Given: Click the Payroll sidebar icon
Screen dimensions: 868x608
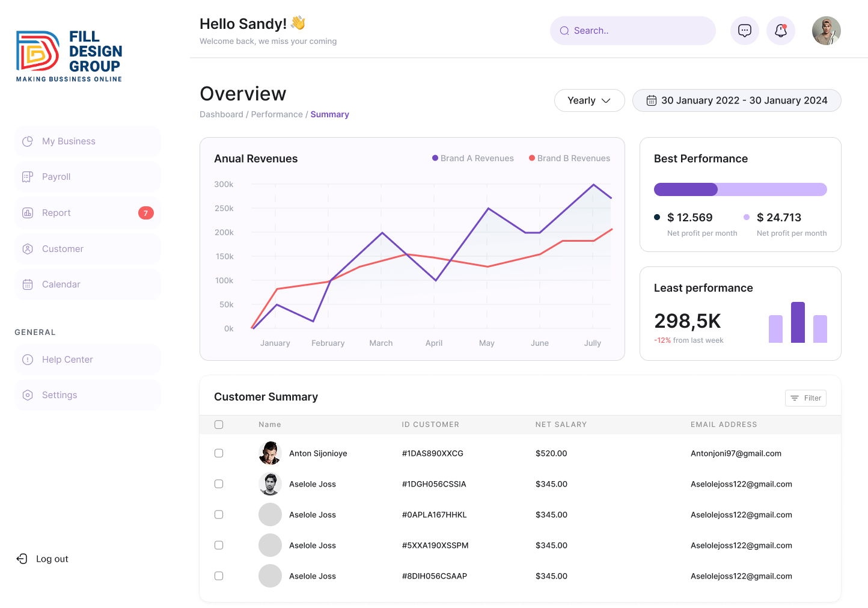Looking at the screenshot, I should [28, 177].
